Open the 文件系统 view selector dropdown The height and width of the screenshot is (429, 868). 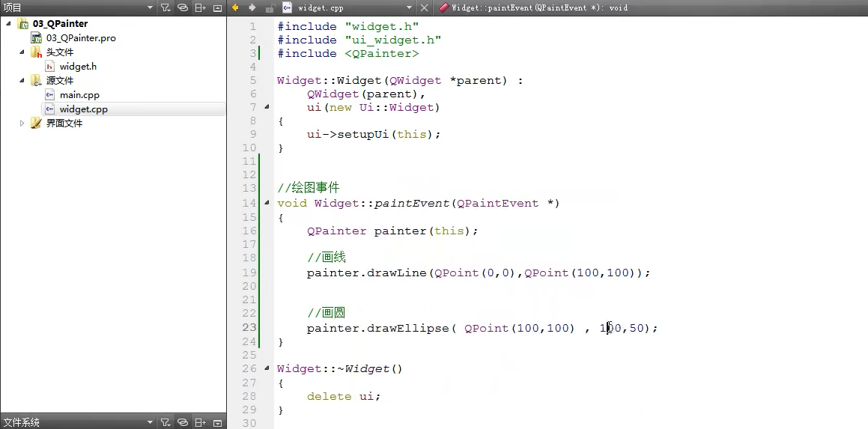[x=150, y=422]
